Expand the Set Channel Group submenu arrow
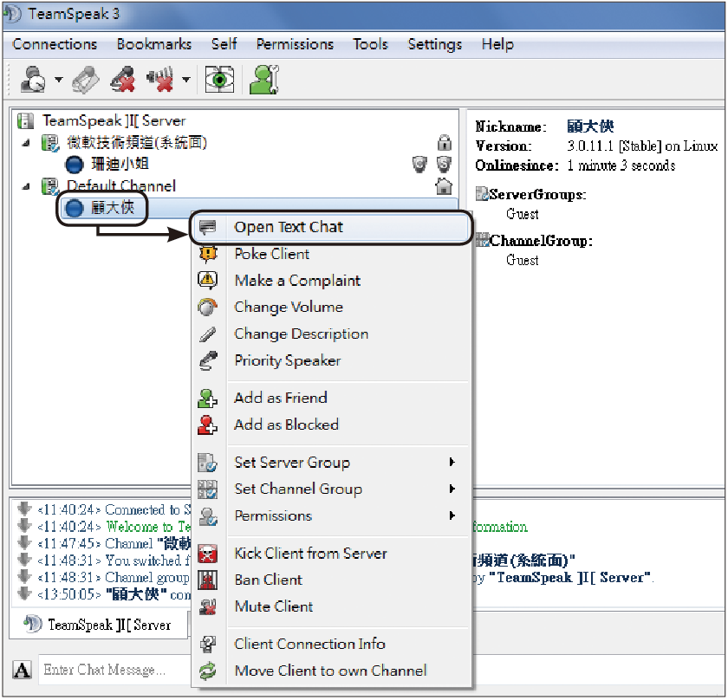Image resolution: width=728 pixels, height=700 pixels. (x=452, y=489)
